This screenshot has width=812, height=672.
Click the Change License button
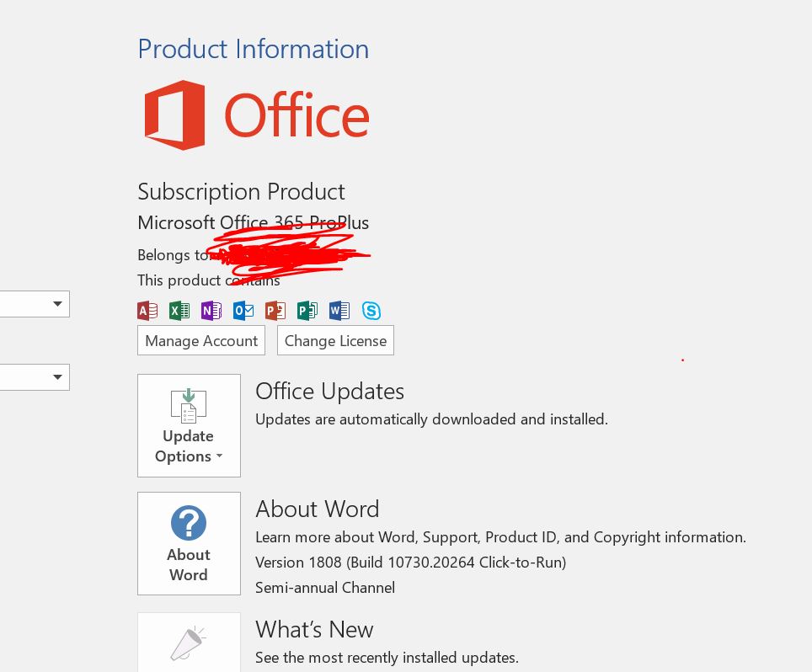pyautogui.click(x=335, y=341)
